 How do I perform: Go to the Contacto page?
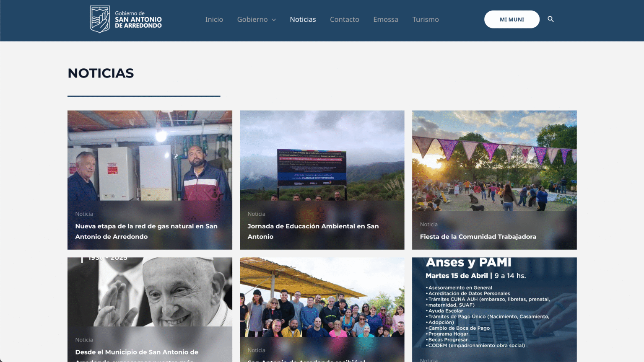[x=344, y=19]
